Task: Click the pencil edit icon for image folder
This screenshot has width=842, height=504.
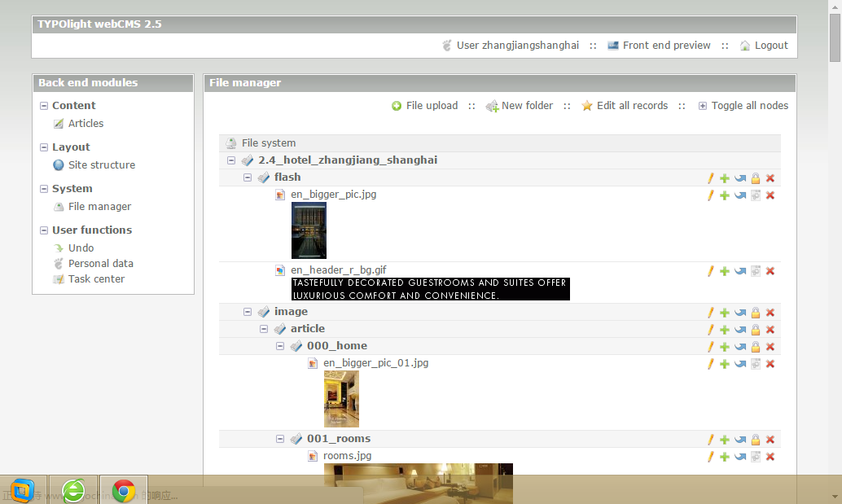Action: (710, 313)
